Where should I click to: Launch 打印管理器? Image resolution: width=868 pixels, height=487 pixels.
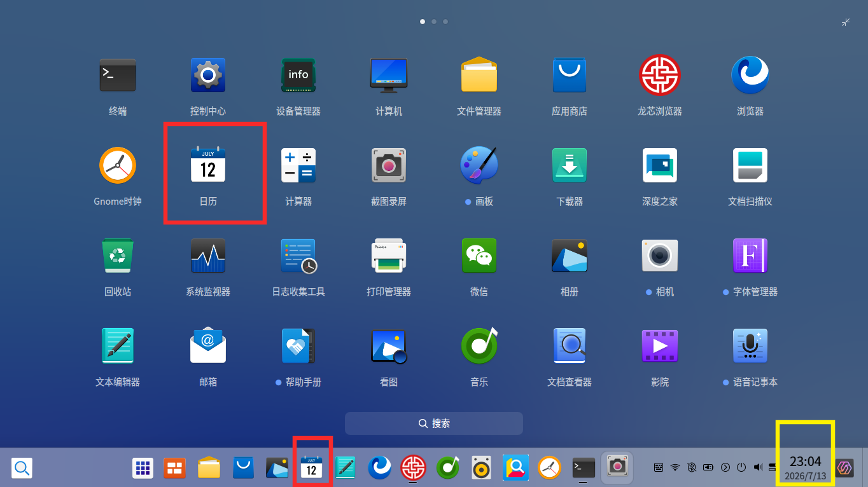[389, 256]
